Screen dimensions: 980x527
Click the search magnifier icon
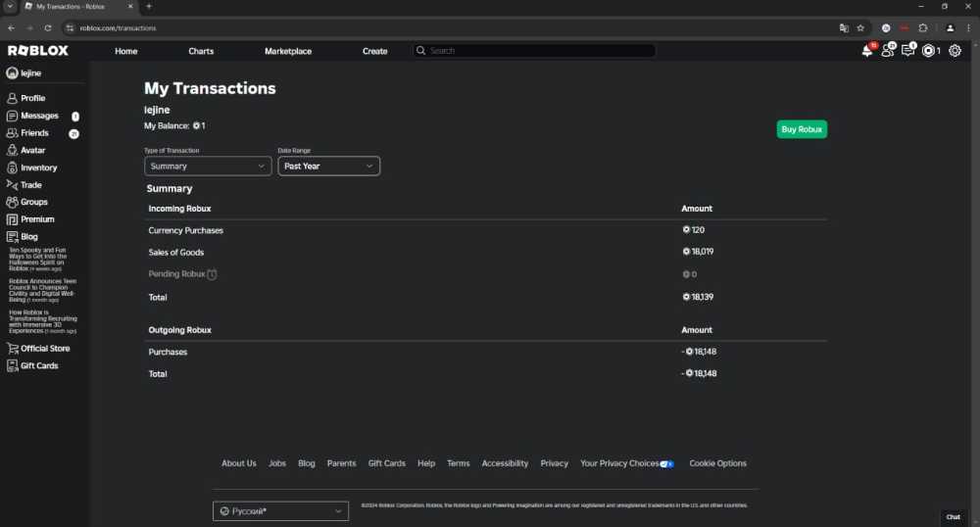[x=420, y=51]
